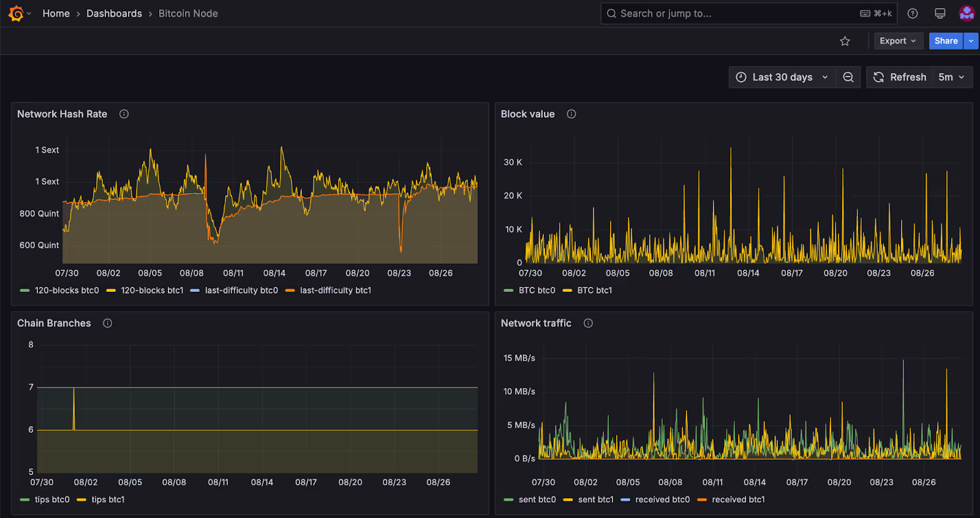The height and width of the screenshot is (518, 980).
Task: Click the Chain Branches panel title
Action: 54,323
